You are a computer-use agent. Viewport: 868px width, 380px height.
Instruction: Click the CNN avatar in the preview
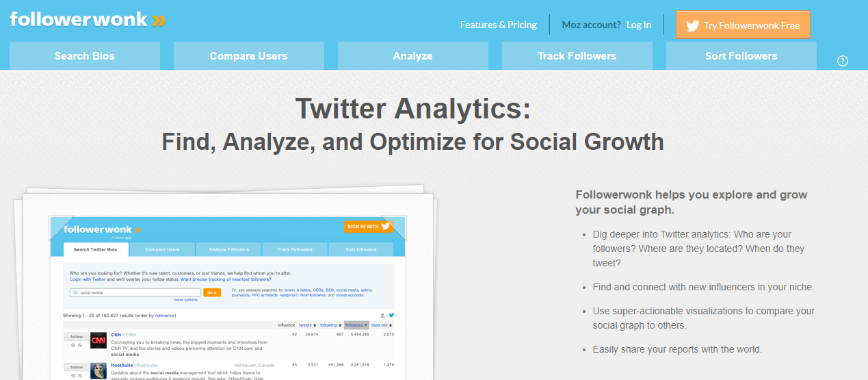point(98,340)
